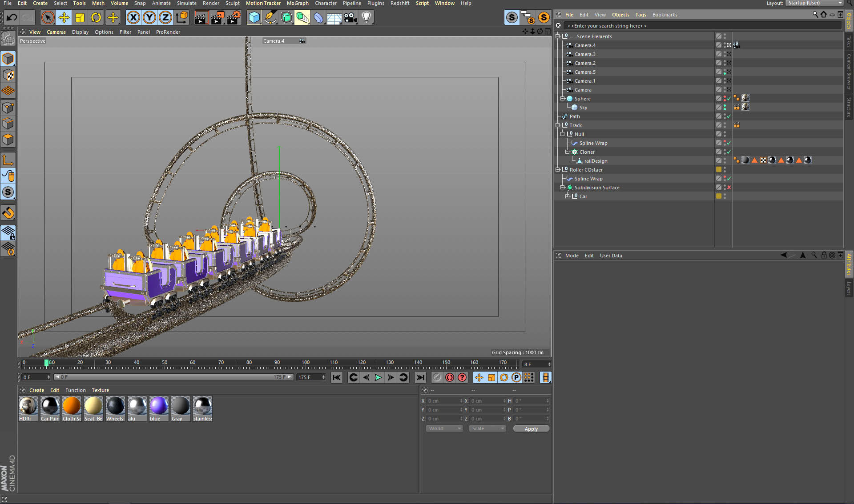Image resolution: width=854 pixels, height=504 pixels.
Task: Toggle Y axis lock
Action: pos(149,18)
